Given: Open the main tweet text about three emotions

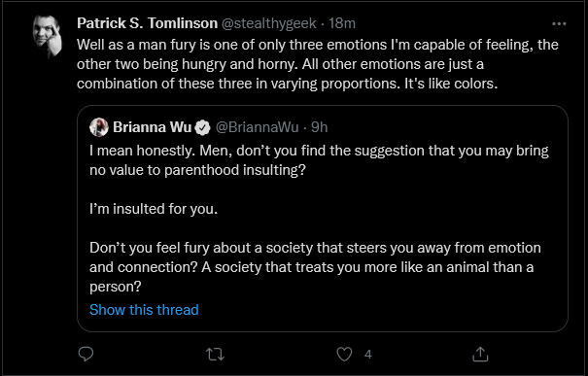Looking at the screenshot, I should point(318,64).
